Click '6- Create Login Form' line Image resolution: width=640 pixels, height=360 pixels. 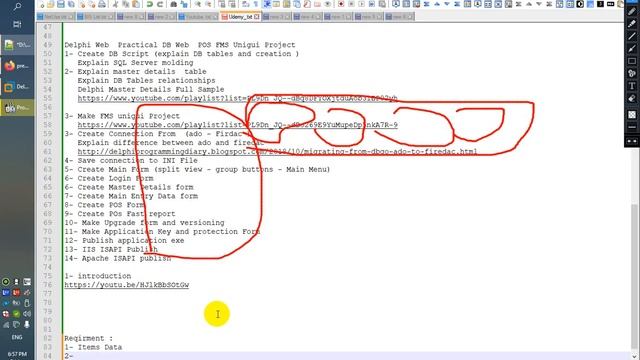109,178
